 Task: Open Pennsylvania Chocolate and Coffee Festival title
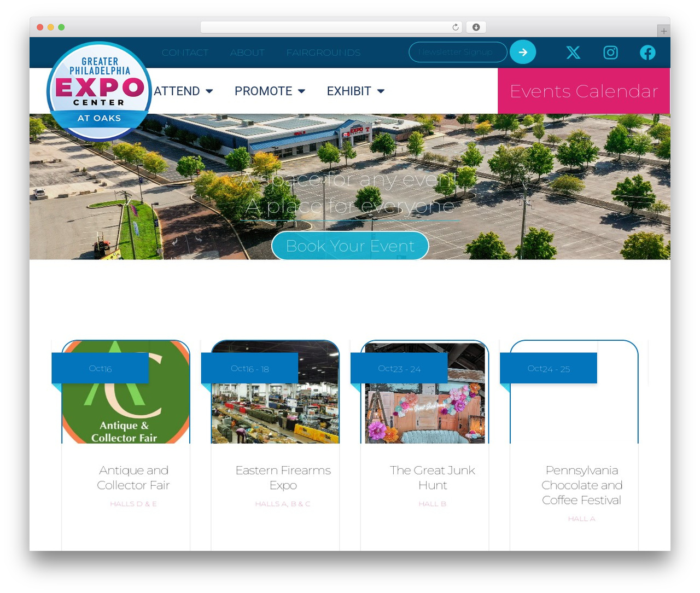[x=582, y=485]
